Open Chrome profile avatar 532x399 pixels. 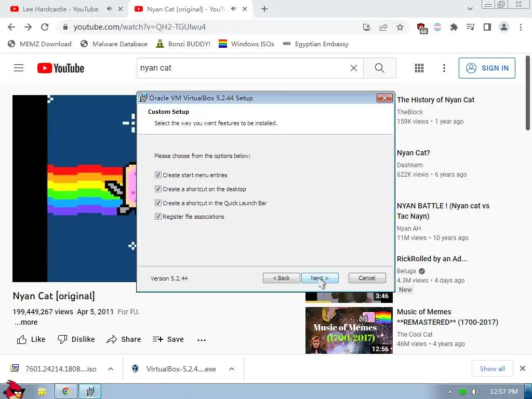[504, 27]
